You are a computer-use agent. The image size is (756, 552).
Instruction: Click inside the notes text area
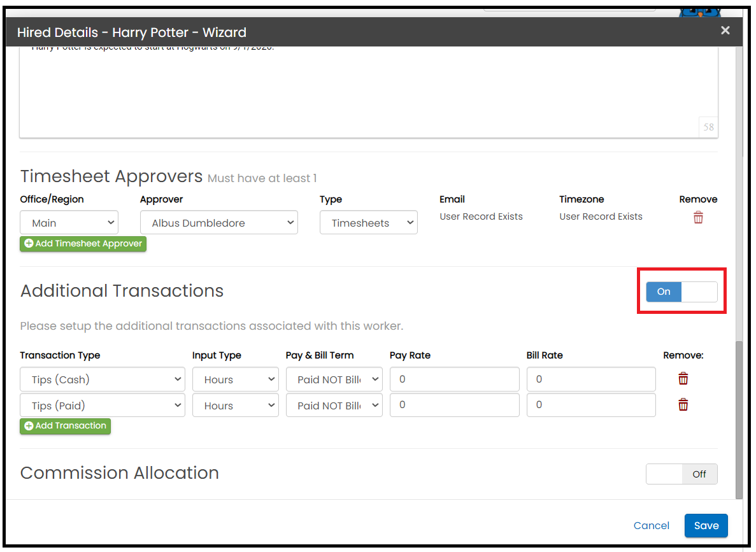tap(368, 92)
